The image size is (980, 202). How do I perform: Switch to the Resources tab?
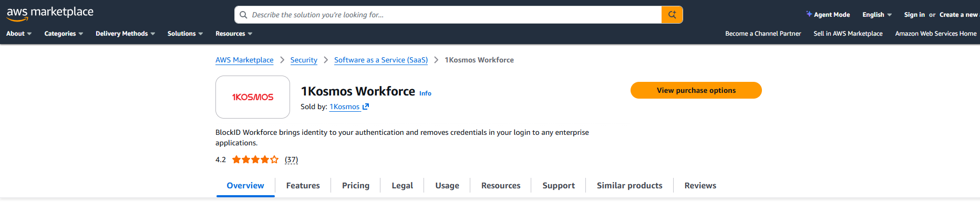coord(501,186)
